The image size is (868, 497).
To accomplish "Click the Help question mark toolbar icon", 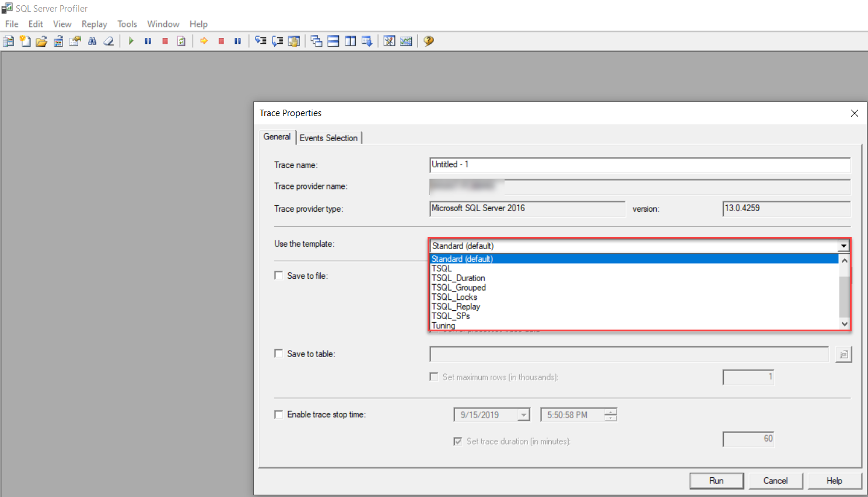I will click(429, 41).
